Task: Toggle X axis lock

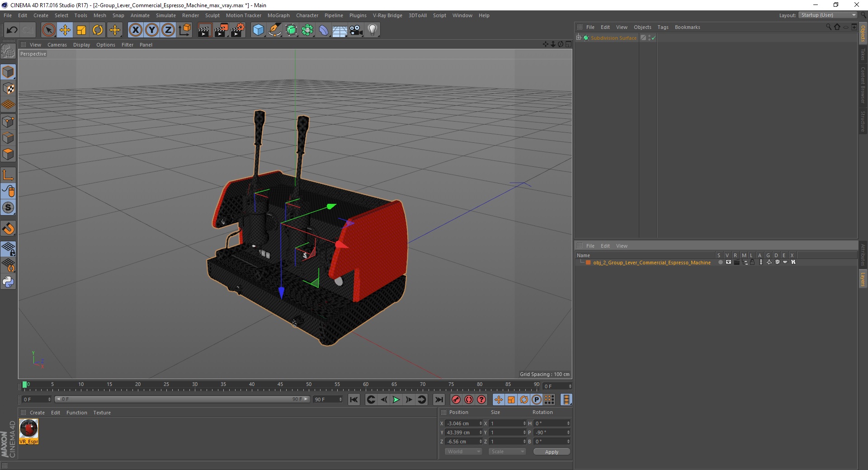Action: 135,30
